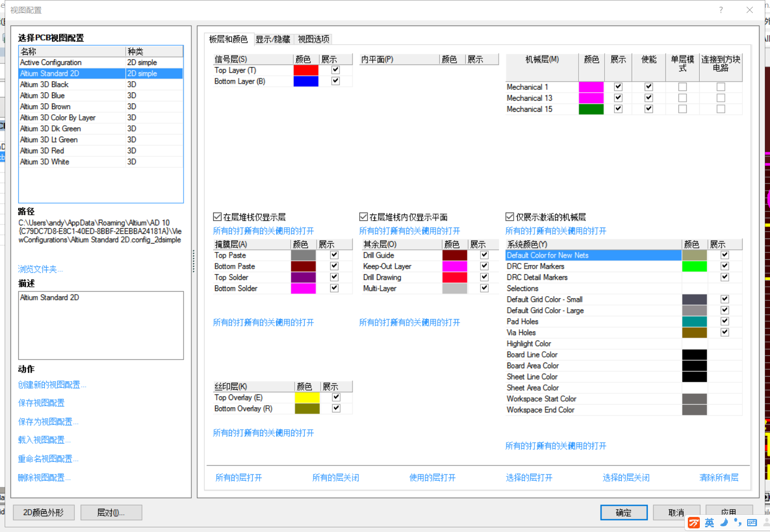
Task: Toggle the IME 英 English mode icon
Action: click(x=709, y=523)
